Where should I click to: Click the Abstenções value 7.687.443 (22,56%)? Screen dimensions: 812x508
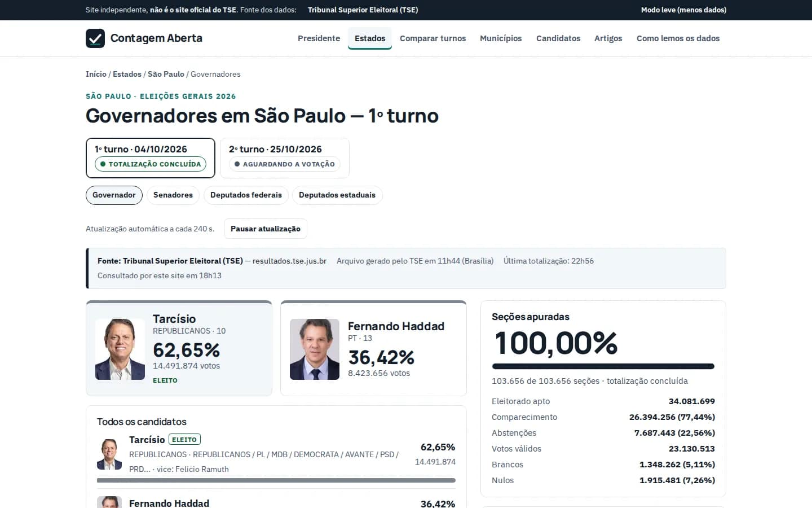674,433
